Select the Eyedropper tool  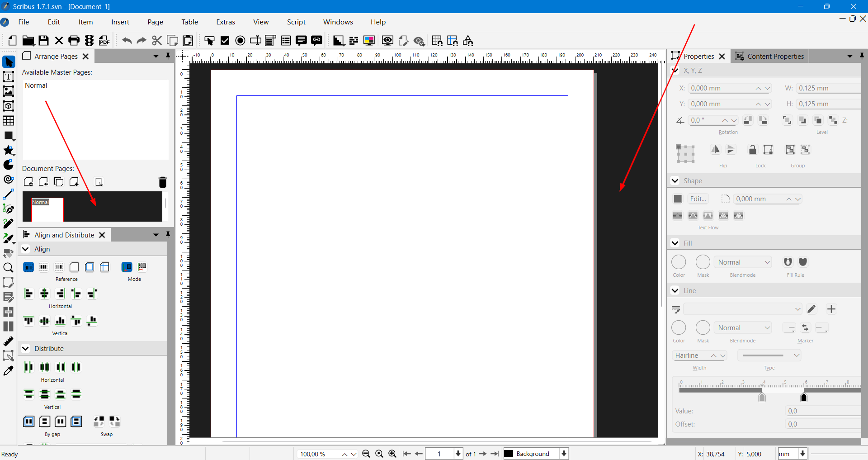pyautogui.click(x=8, y=371)
